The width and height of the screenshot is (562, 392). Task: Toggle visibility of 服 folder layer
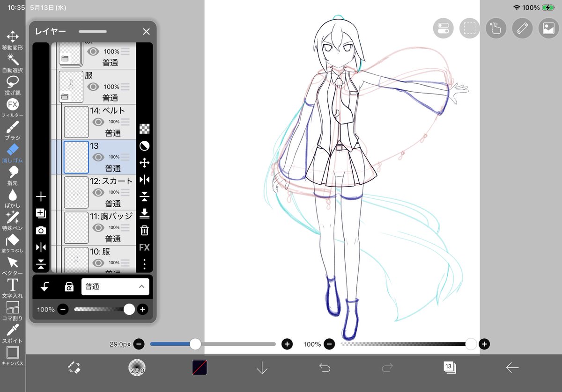coord(93,87)
